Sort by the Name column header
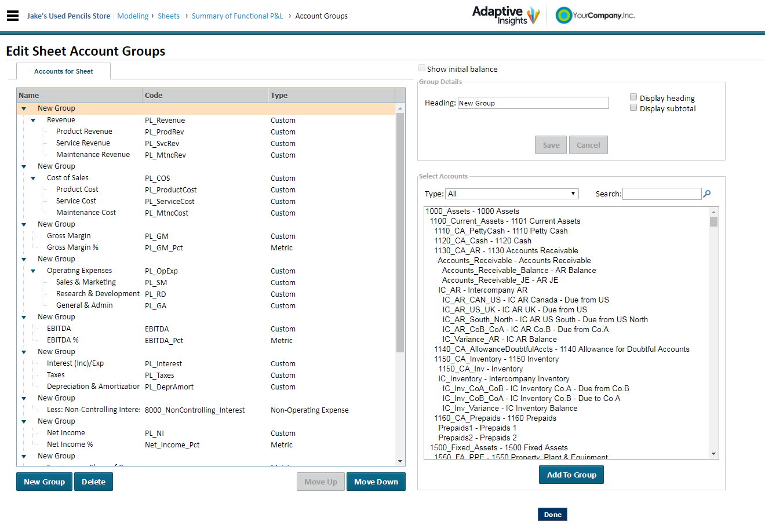Screen dimensions: 765x532 tap(79, 96)
